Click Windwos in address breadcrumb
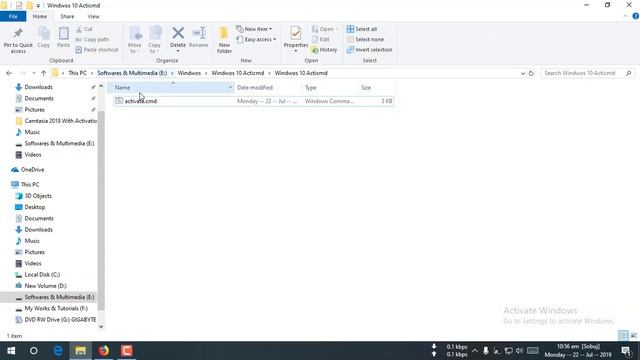The image size is (640, 360). [x=189, y=73]
